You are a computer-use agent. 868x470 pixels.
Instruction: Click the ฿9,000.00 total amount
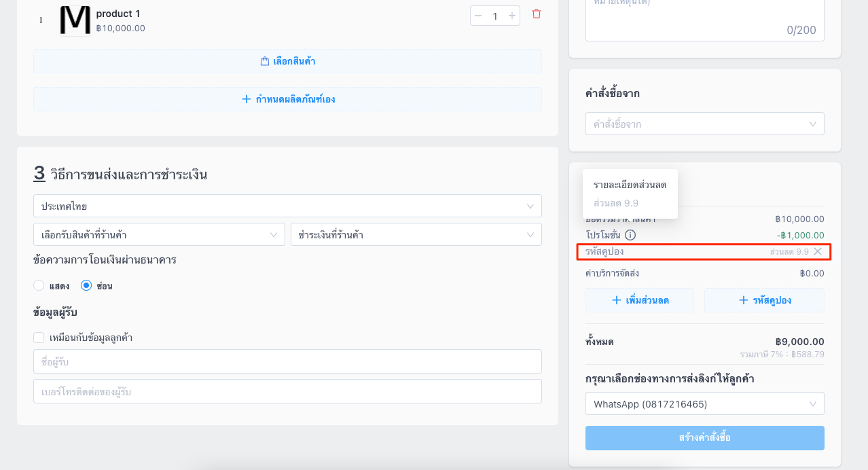pos(799,342)
